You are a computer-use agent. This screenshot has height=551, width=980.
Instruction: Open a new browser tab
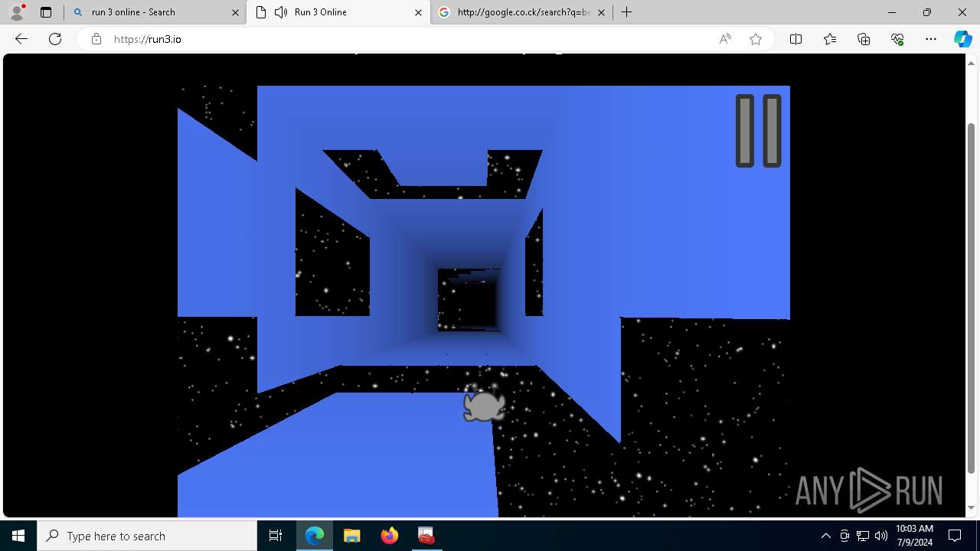pyautogui.click(x=627, y=12)
